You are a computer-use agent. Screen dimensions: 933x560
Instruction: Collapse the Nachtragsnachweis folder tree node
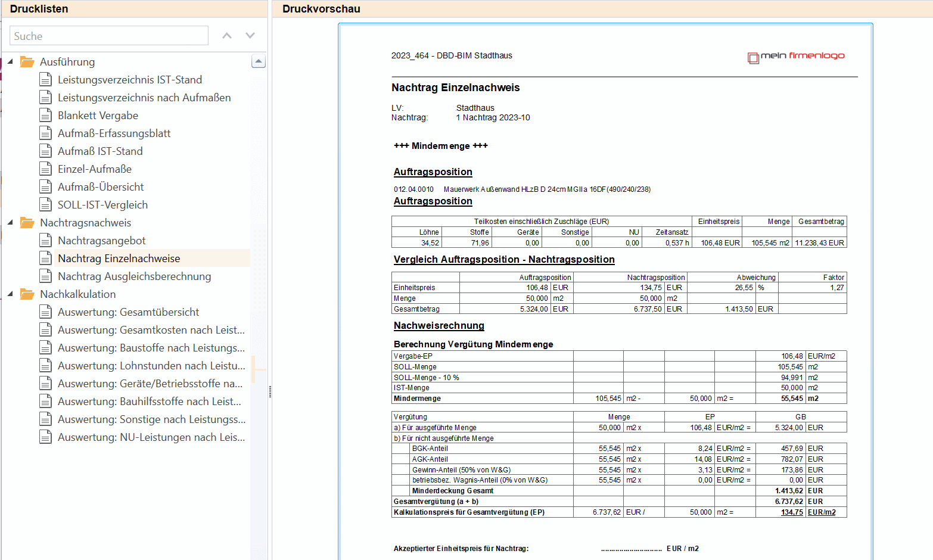point(10,222)
